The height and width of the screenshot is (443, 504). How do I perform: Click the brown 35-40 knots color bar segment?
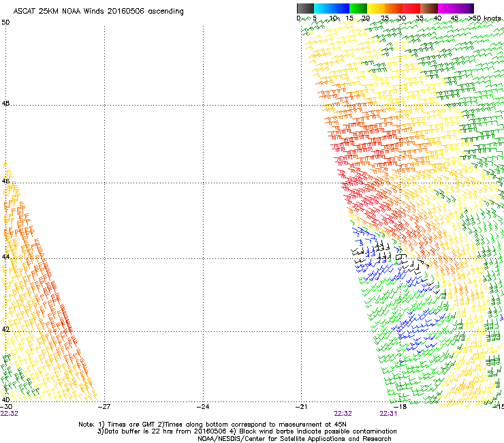[429, 8]
